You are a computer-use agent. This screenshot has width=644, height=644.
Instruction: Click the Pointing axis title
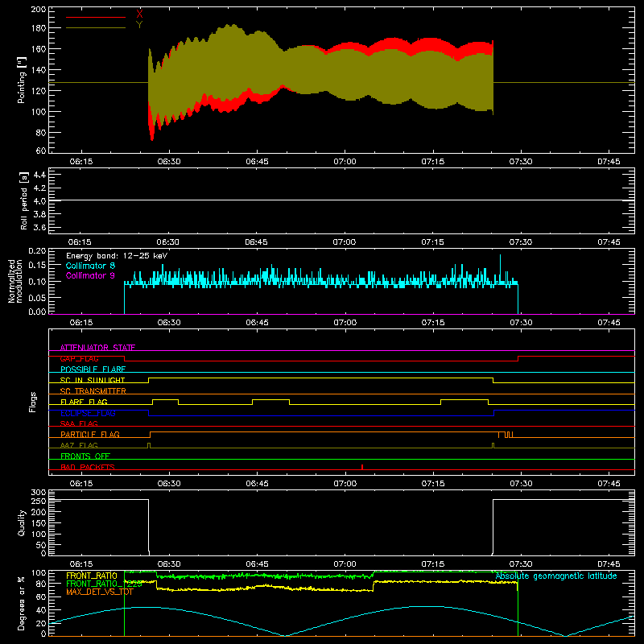tap(22, 80)
